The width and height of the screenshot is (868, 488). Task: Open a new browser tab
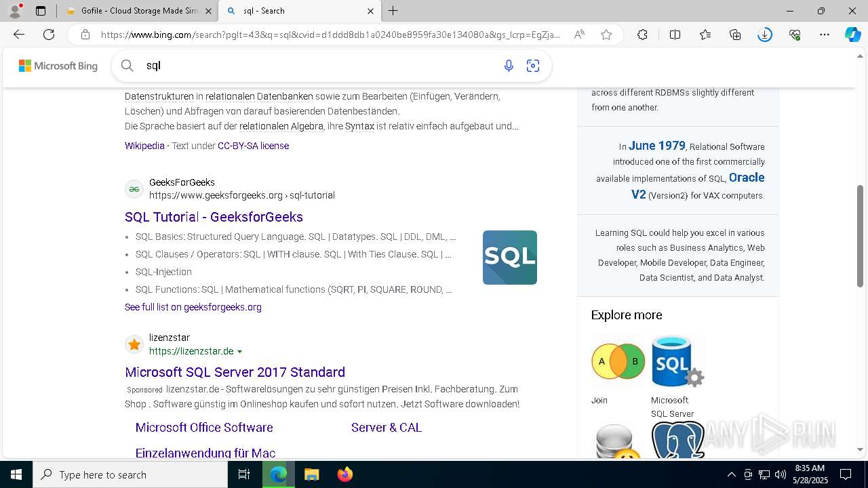coord(393,11)
